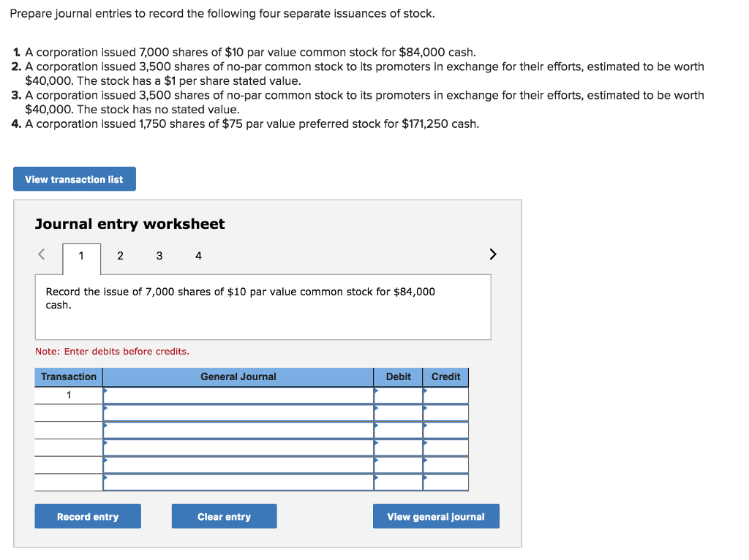Screen dimensions: 749x560
Task: Click the Transaction 1 cell in the table
Action: pos(68,395)
